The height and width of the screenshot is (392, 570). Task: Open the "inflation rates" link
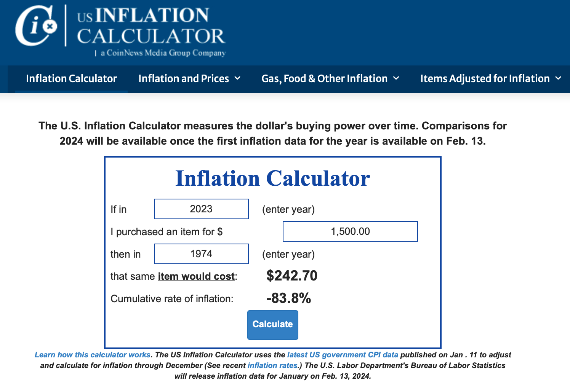point(272,365)
